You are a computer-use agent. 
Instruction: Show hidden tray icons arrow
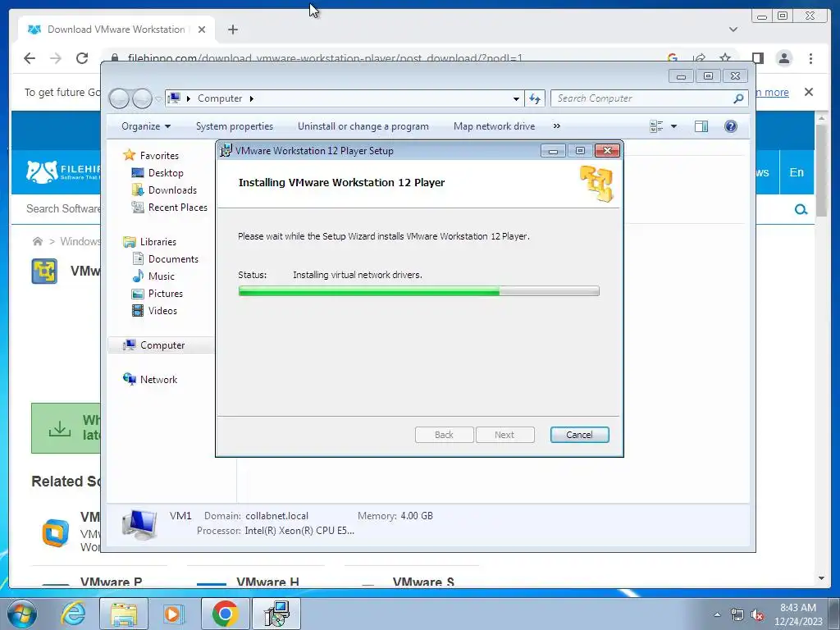click(717, 614)
